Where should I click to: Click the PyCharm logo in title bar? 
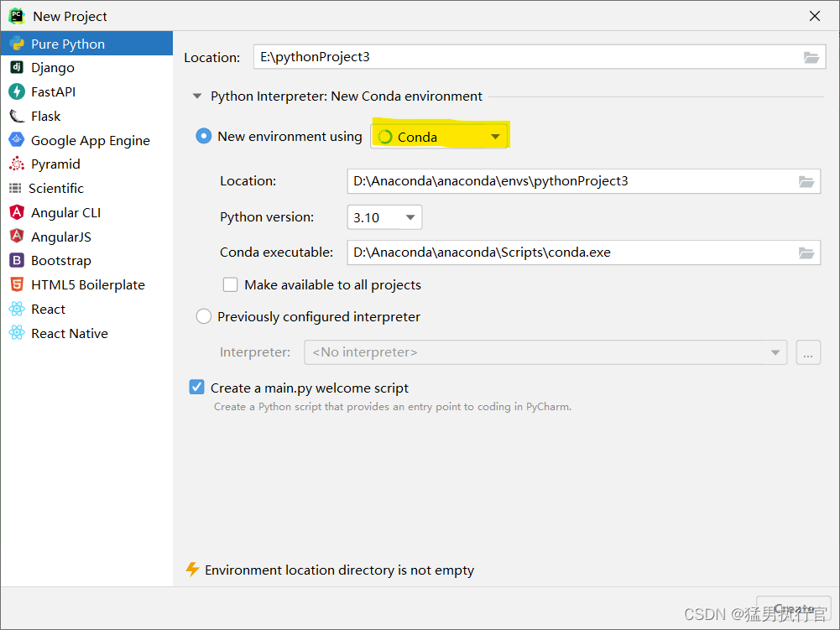point(17,16)
